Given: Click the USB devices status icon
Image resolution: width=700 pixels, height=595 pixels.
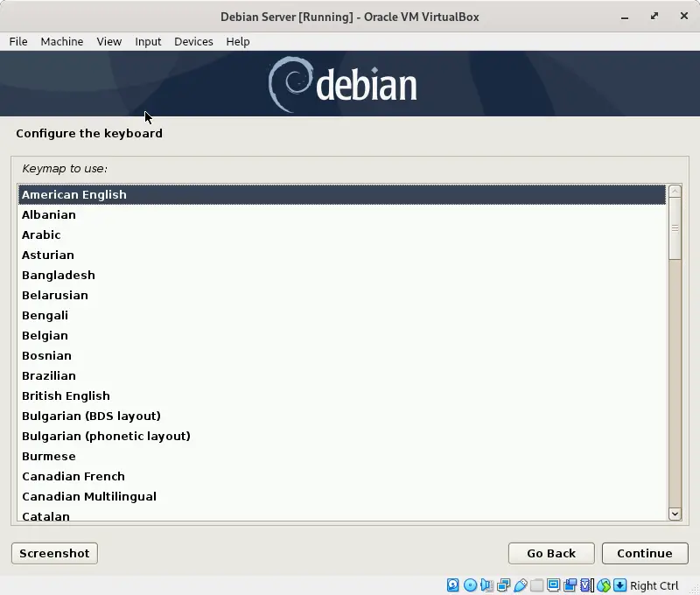Looking at the screenshot, I should click(x=520, y=585).
